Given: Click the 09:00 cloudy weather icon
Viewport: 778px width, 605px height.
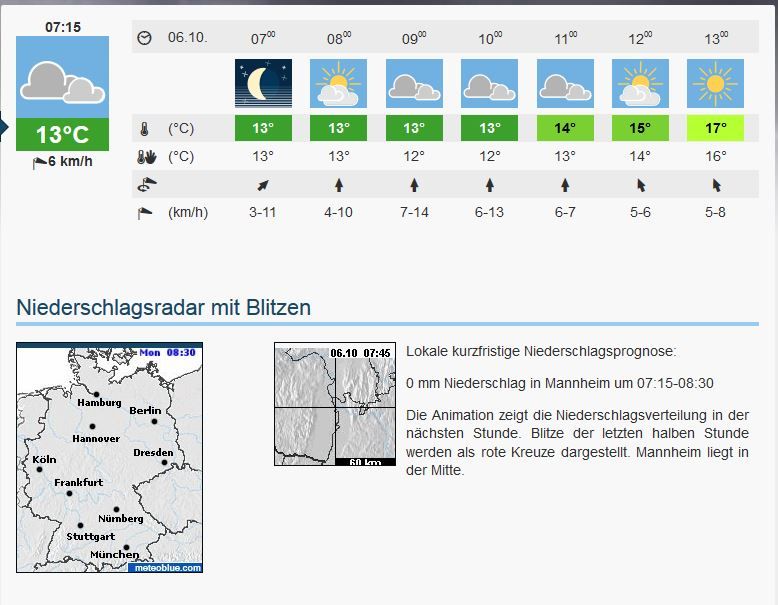Looking at the screenshot, I should 414,84.
